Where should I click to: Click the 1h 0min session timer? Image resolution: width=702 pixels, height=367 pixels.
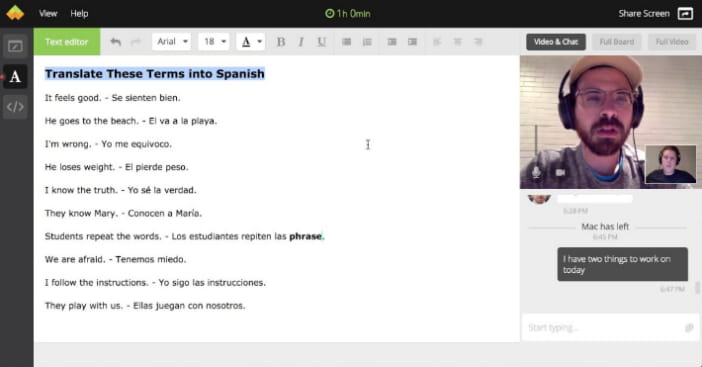[348, 13]
